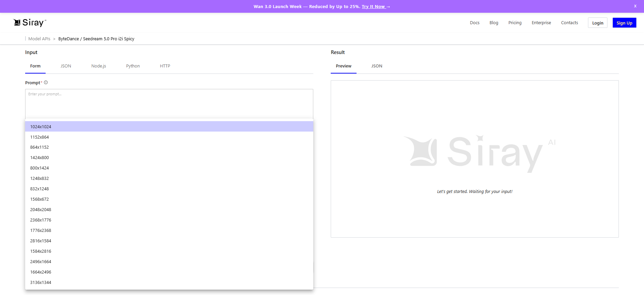Viewport: 644px width, 295px height.
Task: Click the Siray logo in header
Action: 30,22
